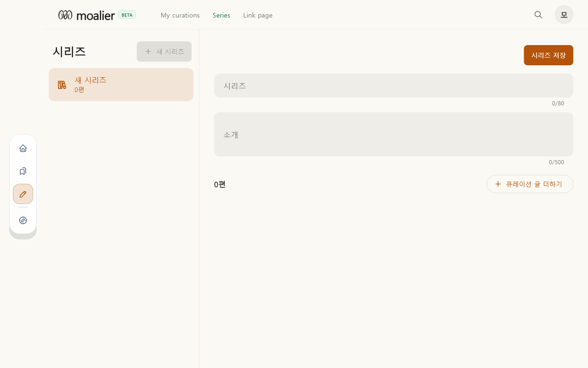Open the home icon in sidebar

coord(23,148)
